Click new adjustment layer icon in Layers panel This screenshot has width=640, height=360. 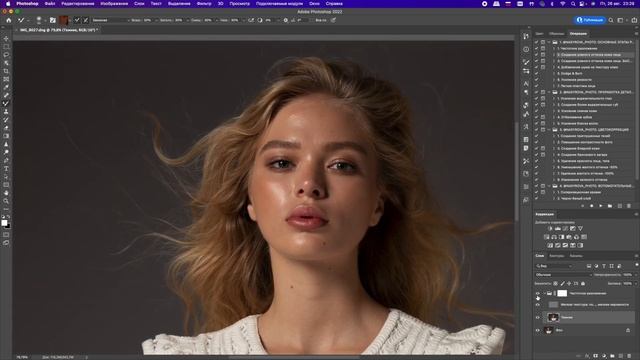(x=604, y=356)
